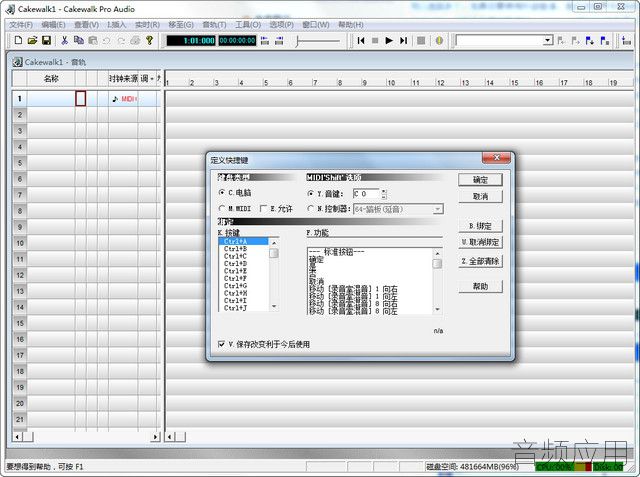Select the 'Y. 音键' radio button
This screenshot has width=640, height=477.
[311, 193]
